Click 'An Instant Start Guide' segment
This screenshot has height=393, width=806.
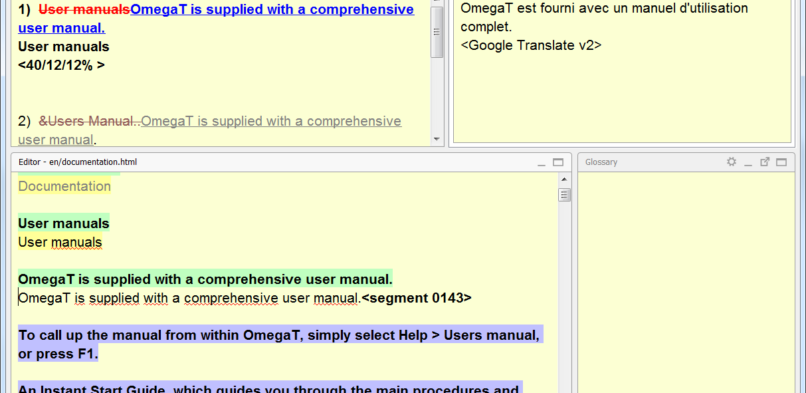tap(270, 388)
